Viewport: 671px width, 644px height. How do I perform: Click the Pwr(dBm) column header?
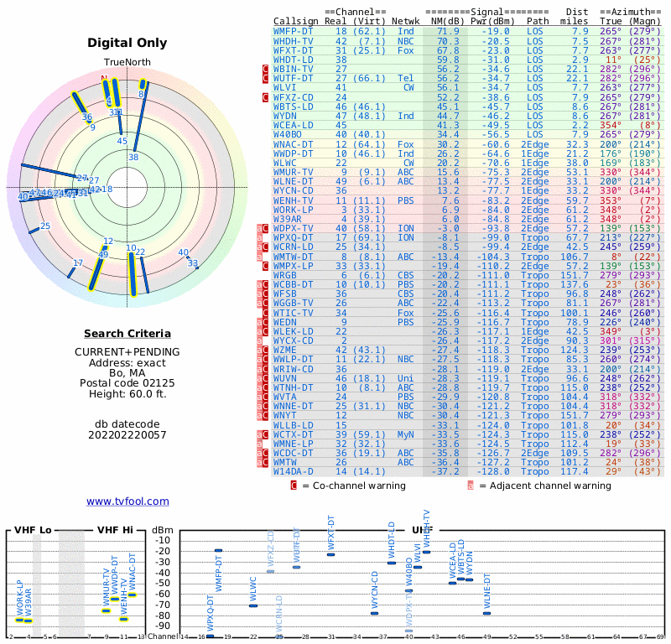click(492, 21)
